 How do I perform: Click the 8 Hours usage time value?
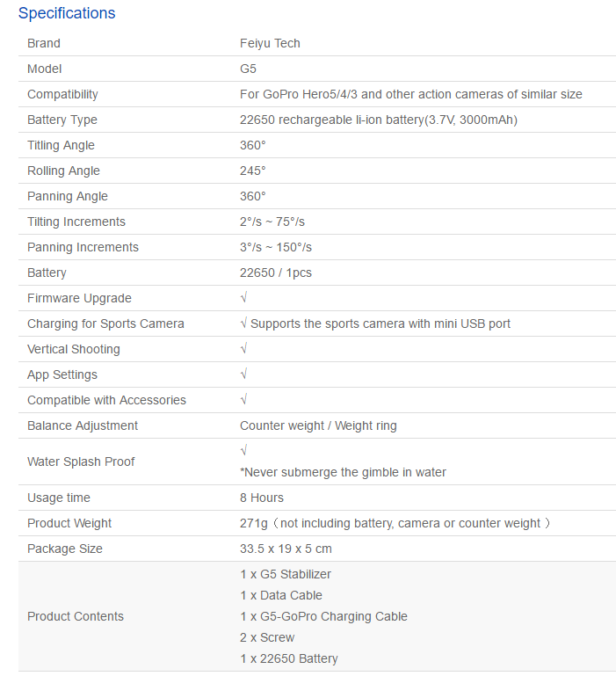262,498
